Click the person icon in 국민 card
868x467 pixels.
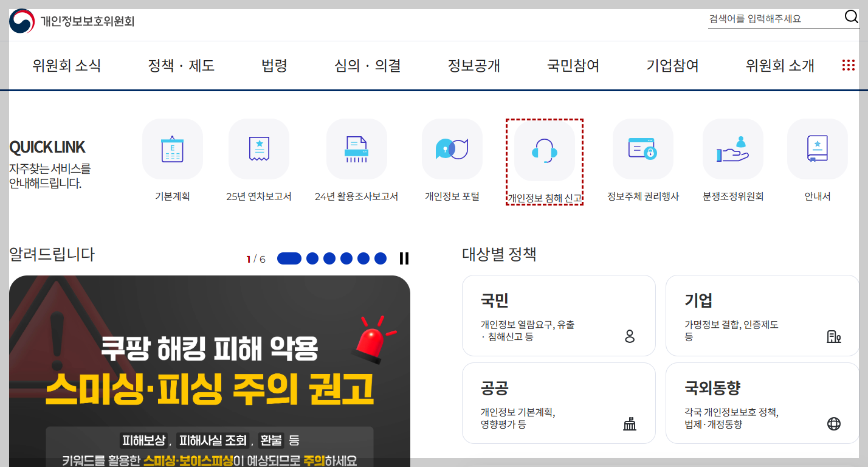pos(630,336)
